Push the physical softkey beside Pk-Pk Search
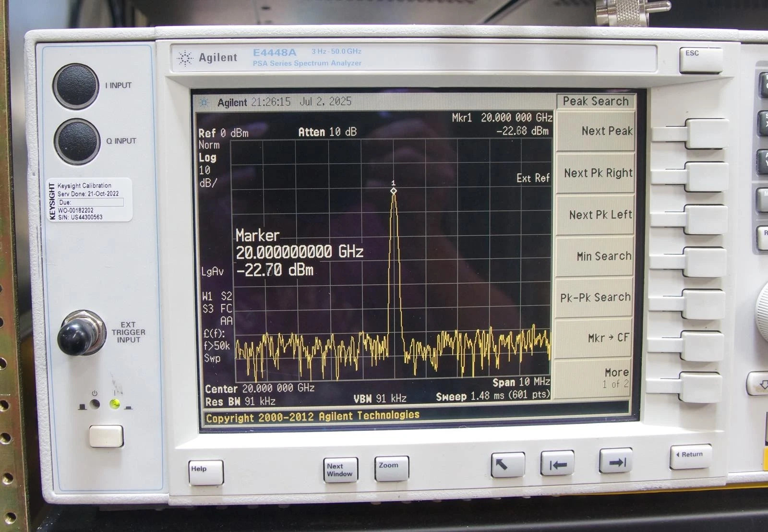This screenshot has height=532, width=768. pos(704,304)
